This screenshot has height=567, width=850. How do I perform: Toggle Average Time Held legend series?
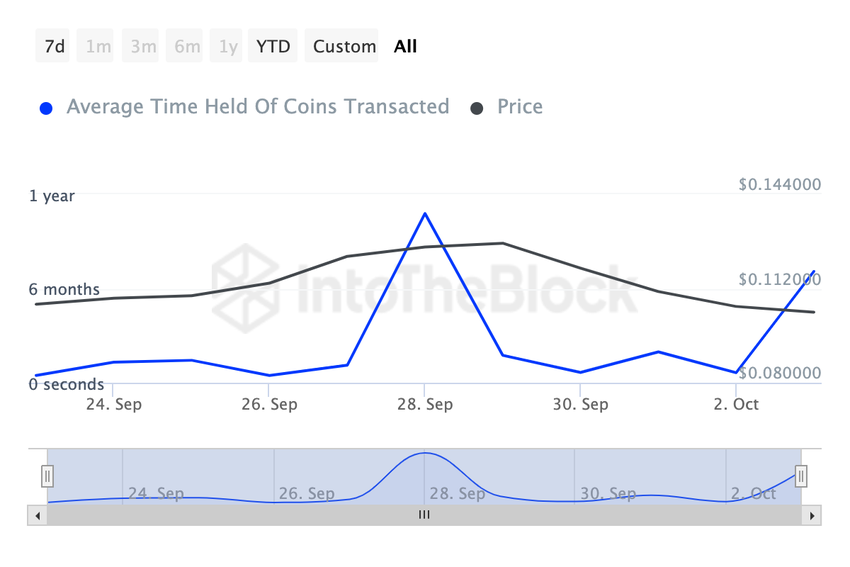click(x=257, y=107)
